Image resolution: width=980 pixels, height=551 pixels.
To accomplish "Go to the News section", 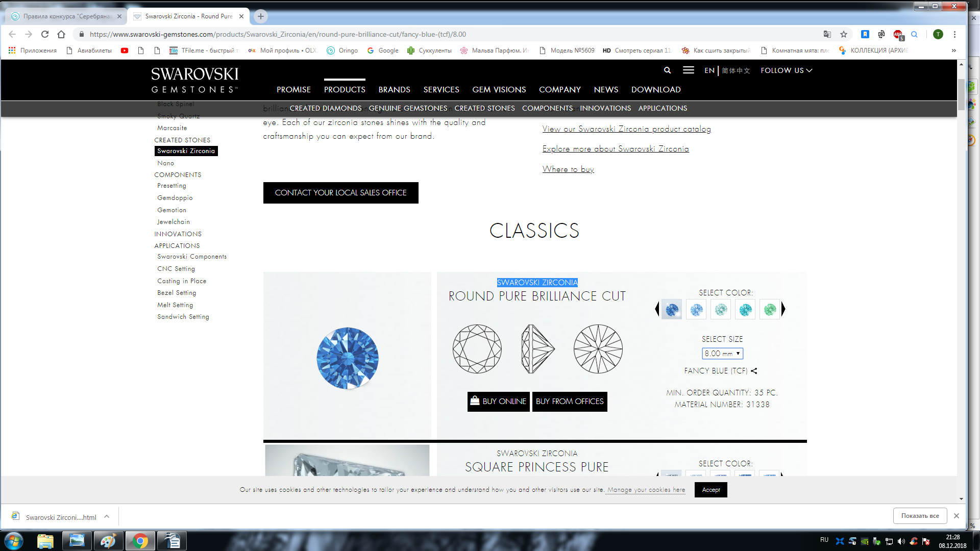I will click(606, 90).
